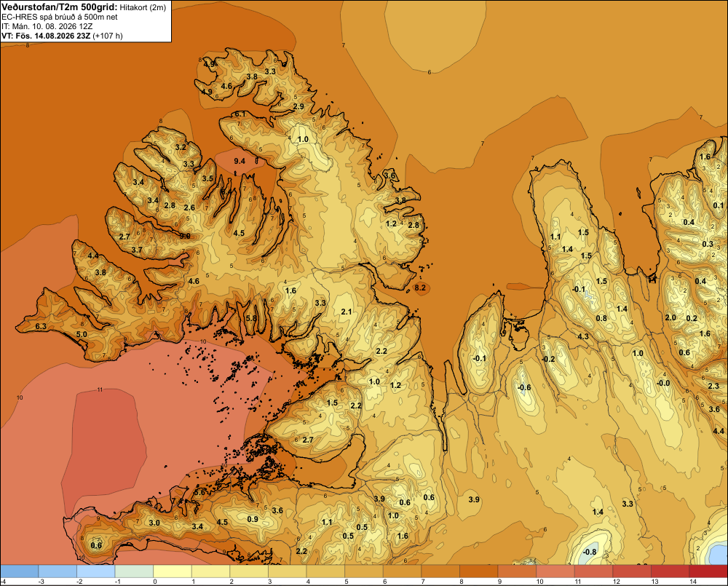Screen dimensions: 728x586
Task: Click the 0.8 temperature value on the map
Action: [601, 318]
